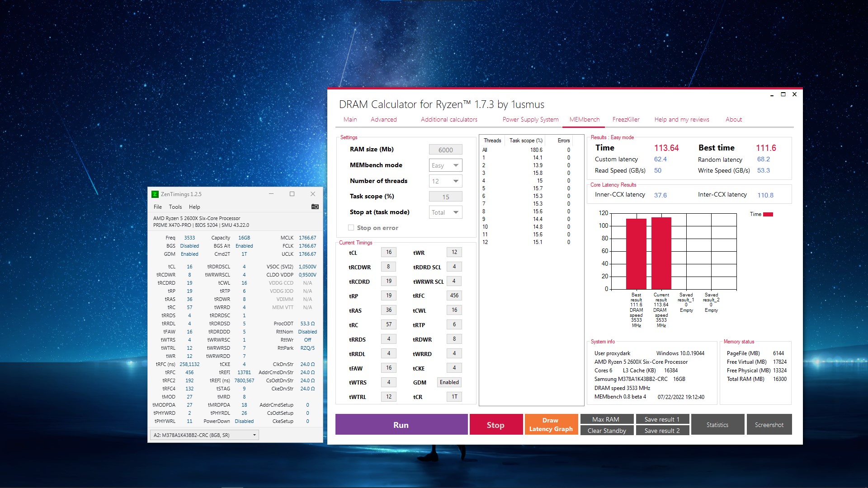Click the red Time legend swatch

pos(768,214)
